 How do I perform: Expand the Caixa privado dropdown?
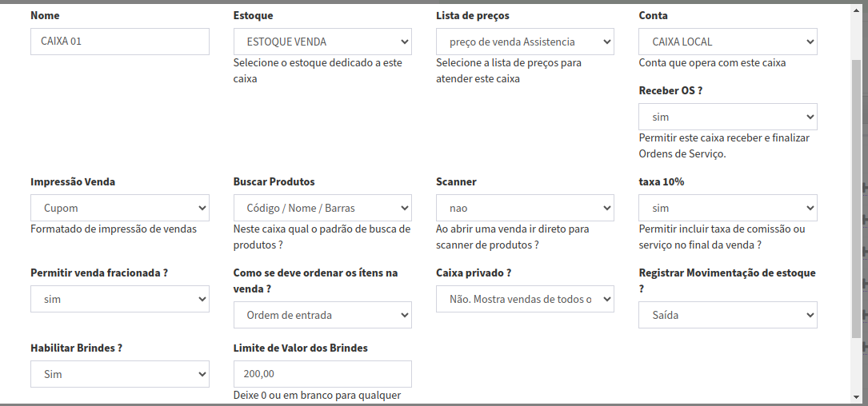[x=525, y=299]
